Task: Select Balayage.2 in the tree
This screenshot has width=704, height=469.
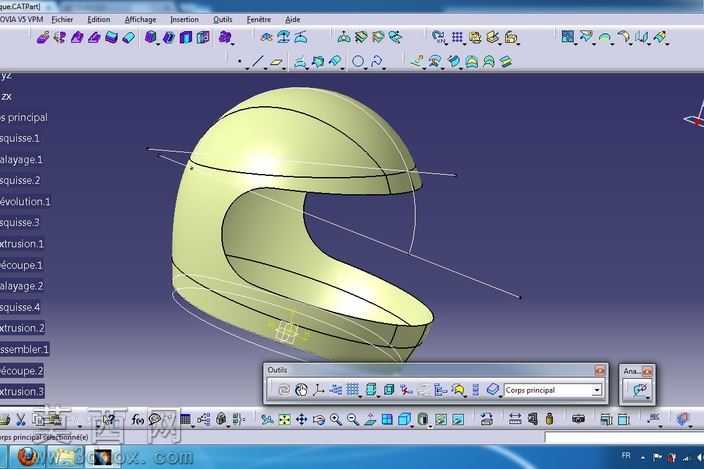Action: coord(22,286)
